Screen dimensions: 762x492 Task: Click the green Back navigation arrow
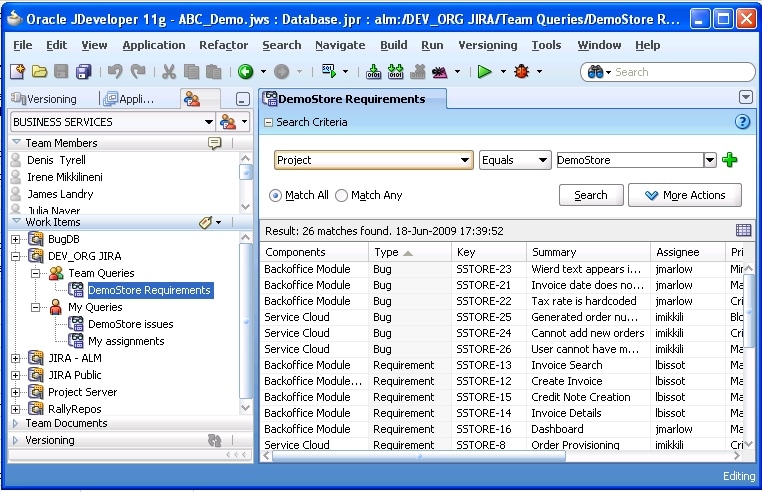coord(245,72)
